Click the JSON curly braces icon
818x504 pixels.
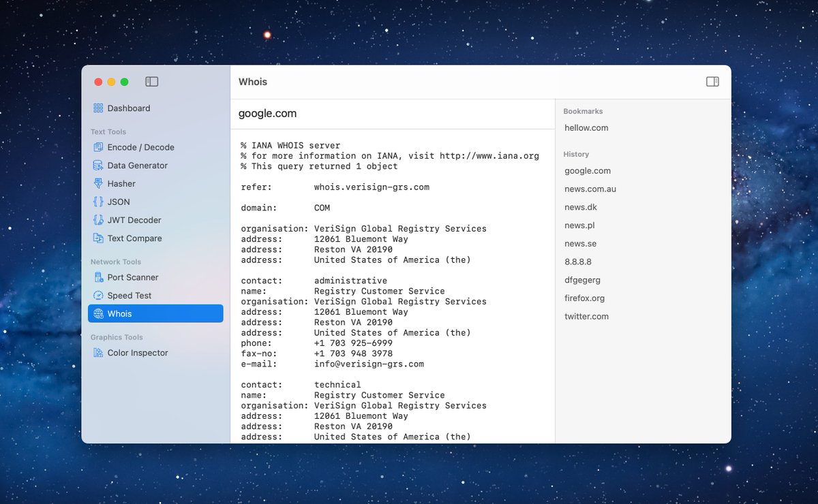coord(98,202)
